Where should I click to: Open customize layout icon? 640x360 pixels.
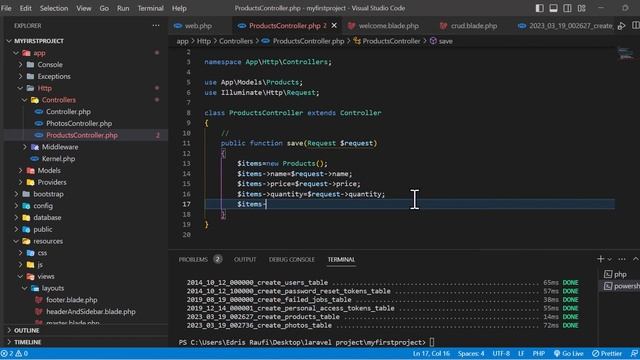click(582, 8)
